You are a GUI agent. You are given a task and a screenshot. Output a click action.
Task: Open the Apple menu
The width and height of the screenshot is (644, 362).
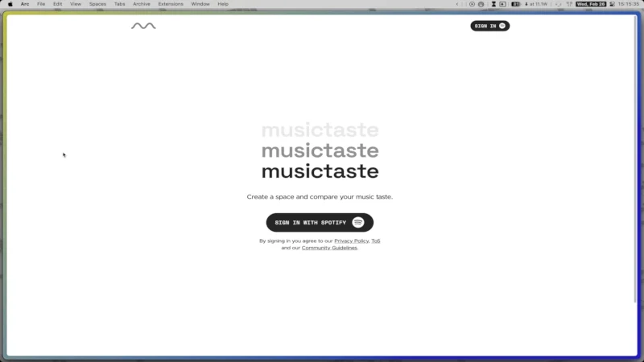coord(10,4)
